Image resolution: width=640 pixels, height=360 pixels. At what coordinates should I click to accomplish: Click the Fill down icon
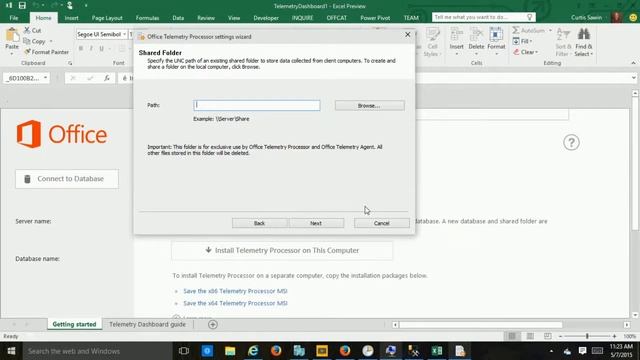516,41
